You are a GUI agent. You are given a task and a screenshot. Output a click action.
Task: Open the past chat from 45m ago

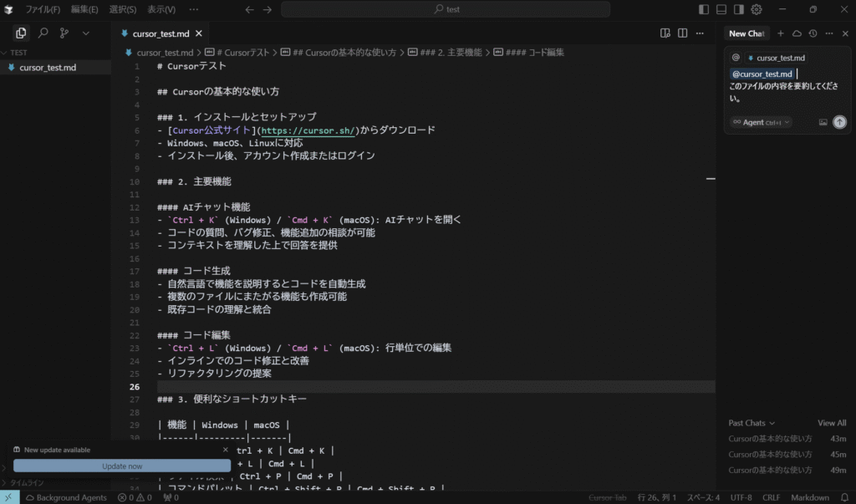pyautogui.click(x=787, y=454)
